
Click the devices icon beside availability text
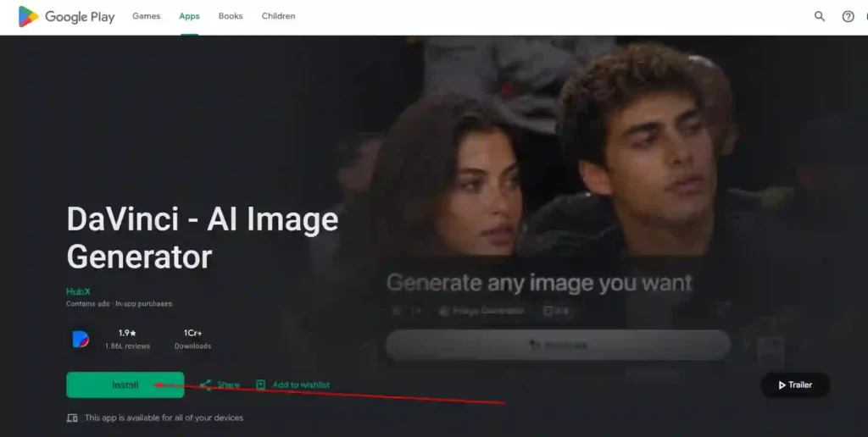72,418
